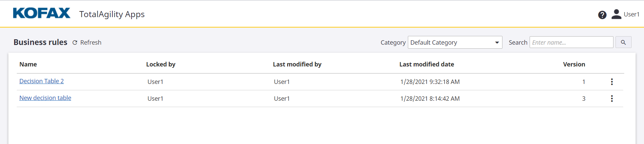Sort by the Name column header
This screenshot has width=644, height=144.
tap(28, 64)
